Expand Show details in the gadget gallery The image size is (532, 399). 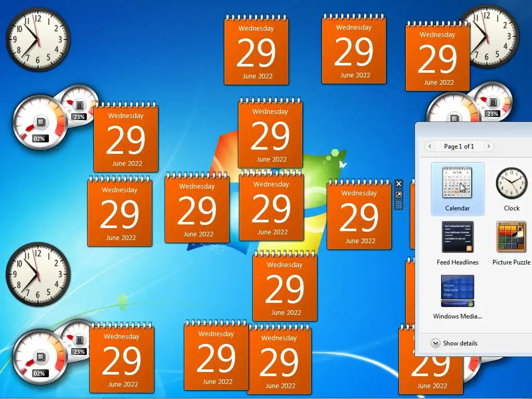point(454,343)
